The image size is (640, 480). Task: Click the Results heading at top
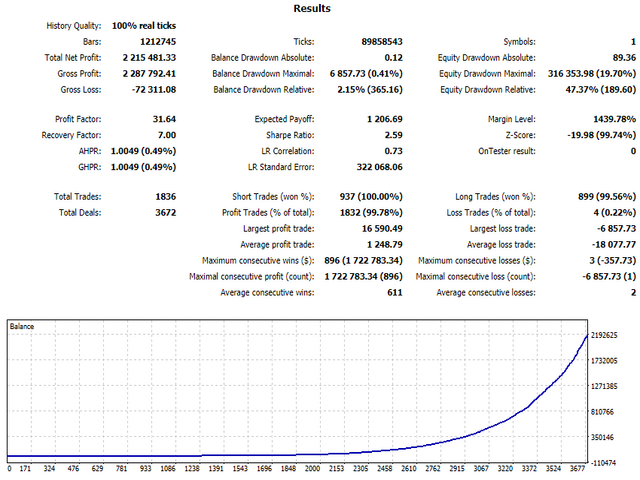click(x=312, y=8)
